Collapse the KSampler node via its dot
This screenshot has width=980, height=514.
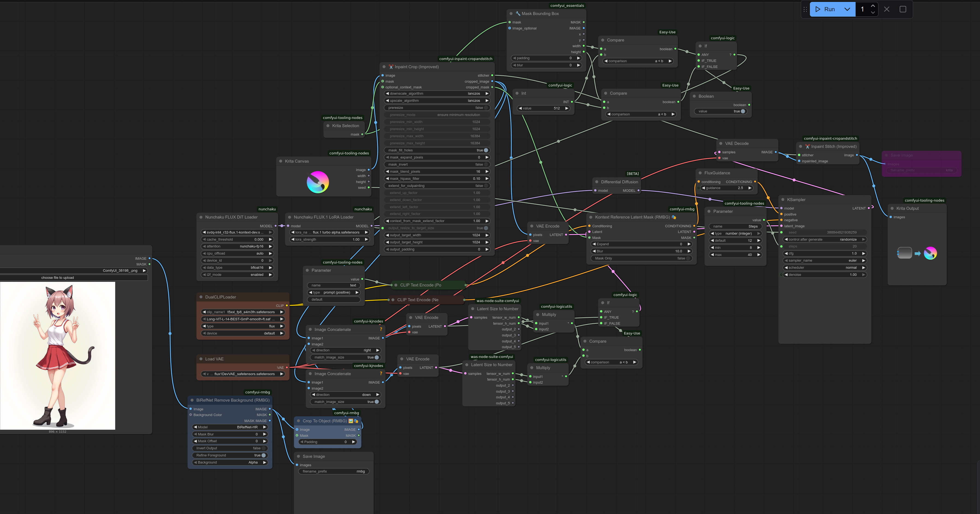pos(783,200)
